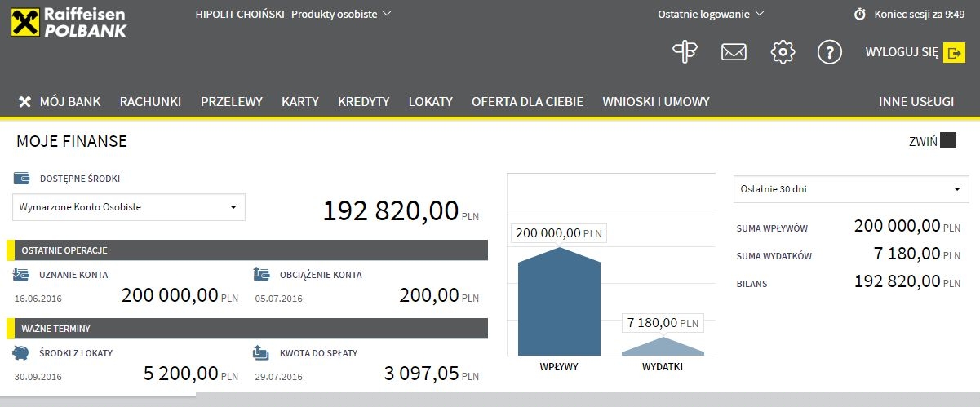Viewport: 980px width, 407px height.
Task: Open settings with the gear icon
Action: (x=783, y=53)
